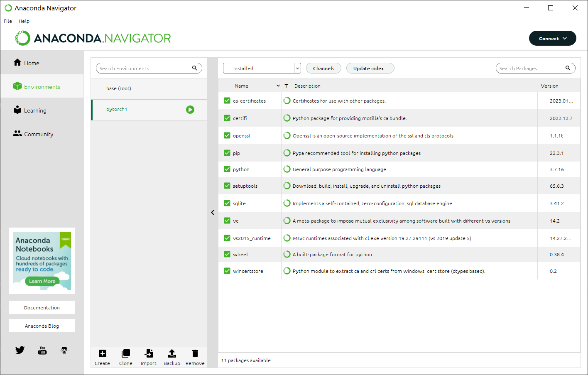This screenshot has width=588, height=375.
Task: Backup environments to cloud
Action: click(x=172, y=357)
